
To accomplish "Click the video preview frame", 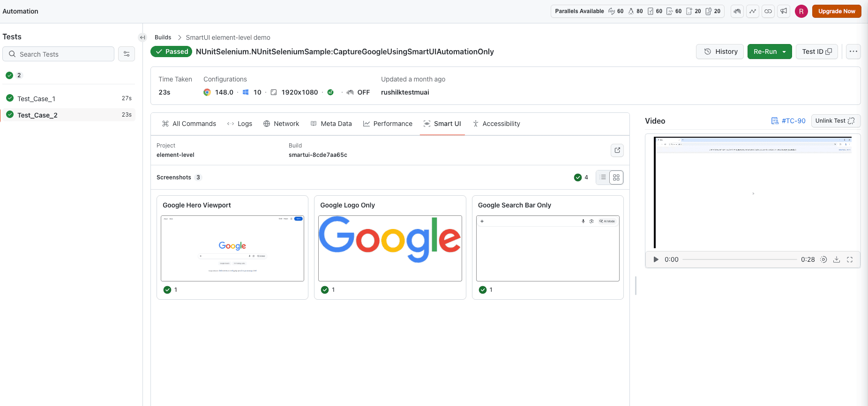I will [753, 192].
